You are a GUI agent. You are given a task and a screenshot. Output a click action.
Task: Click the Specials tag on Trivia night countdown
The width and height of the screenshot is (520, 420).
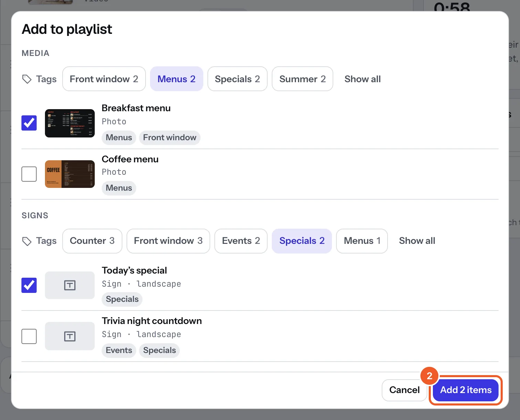point(159,350)
